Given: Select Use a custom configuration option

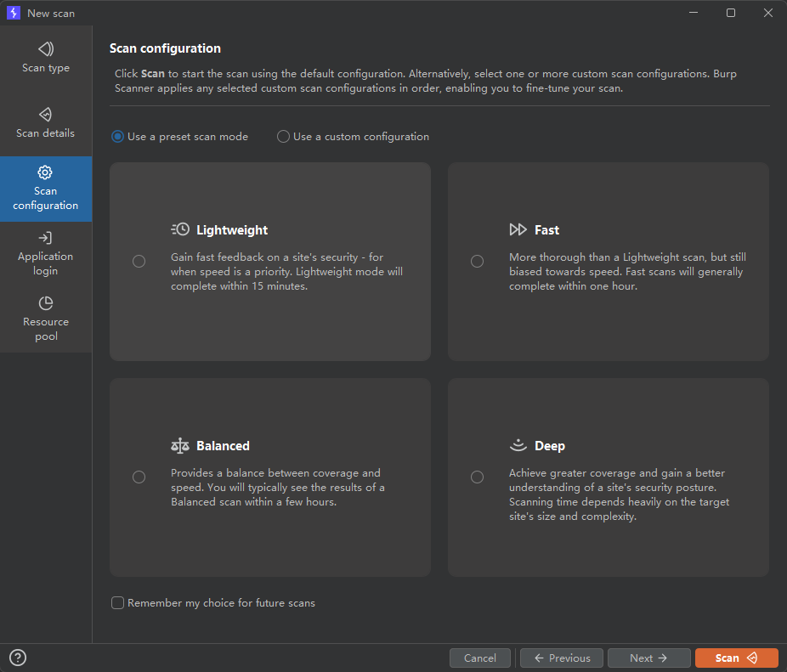Looking at the screenshot, I should click(353, 137).
